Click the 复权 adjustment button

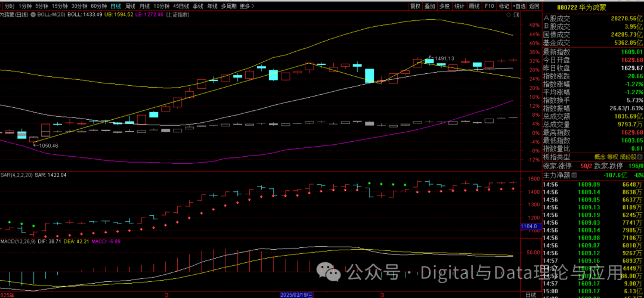tap(415, 6)
